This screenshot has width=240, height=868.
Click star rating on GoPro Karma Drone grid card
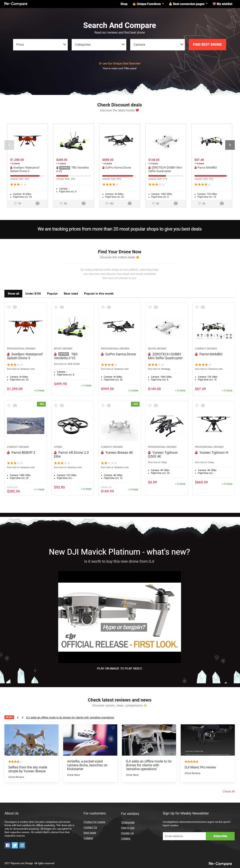[109, 365]
